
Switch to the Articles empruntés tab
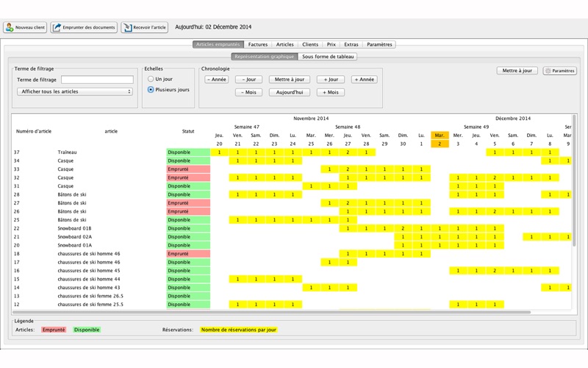tap(218, 44)
